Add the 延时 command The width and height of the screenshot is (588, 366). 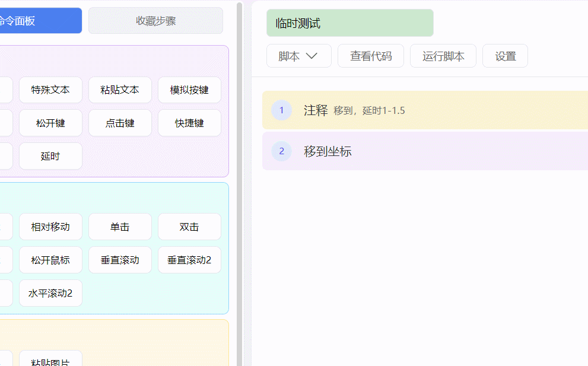pos(50,156)
